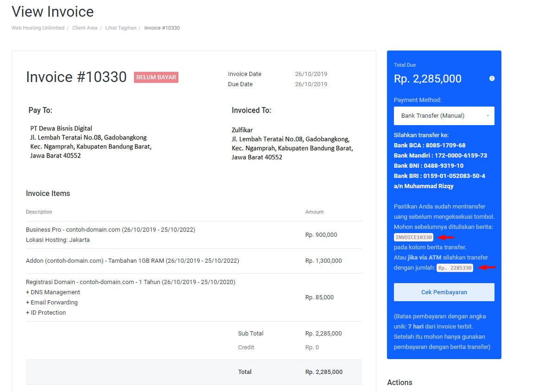The width and height of the screenshot is (539, 392).
Task: Click the dropdown arrow on Bank Transfer (Manual)
Action: tap(488, 116)
